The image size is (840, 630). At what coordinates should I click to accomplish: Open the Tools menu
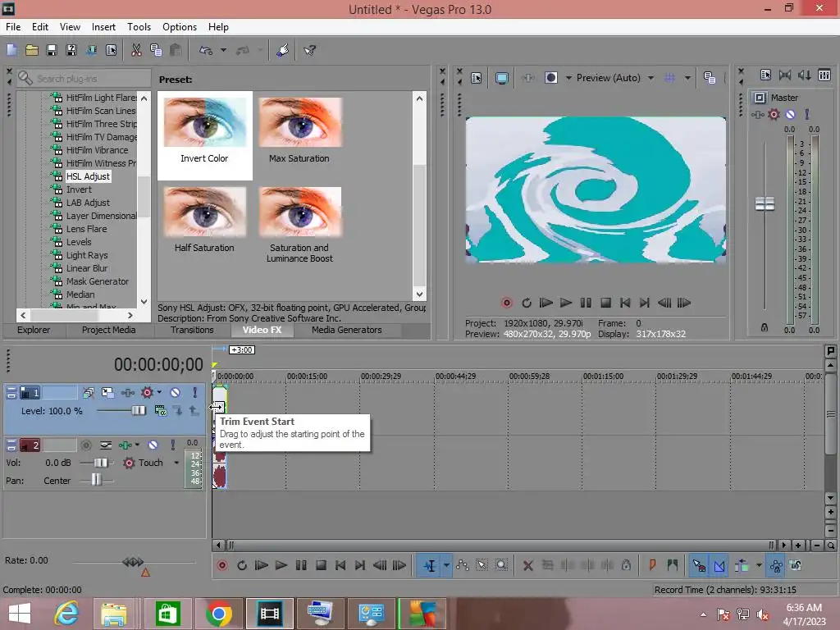coord(139,27)
